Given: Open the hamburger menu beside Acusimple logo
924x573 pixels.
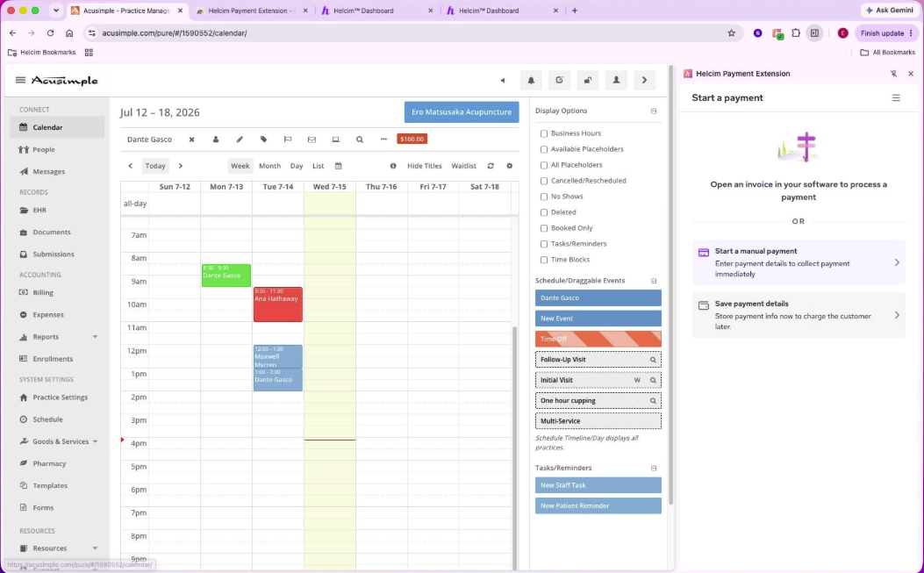Looking at the screenshot, I should tap(21, 80).
